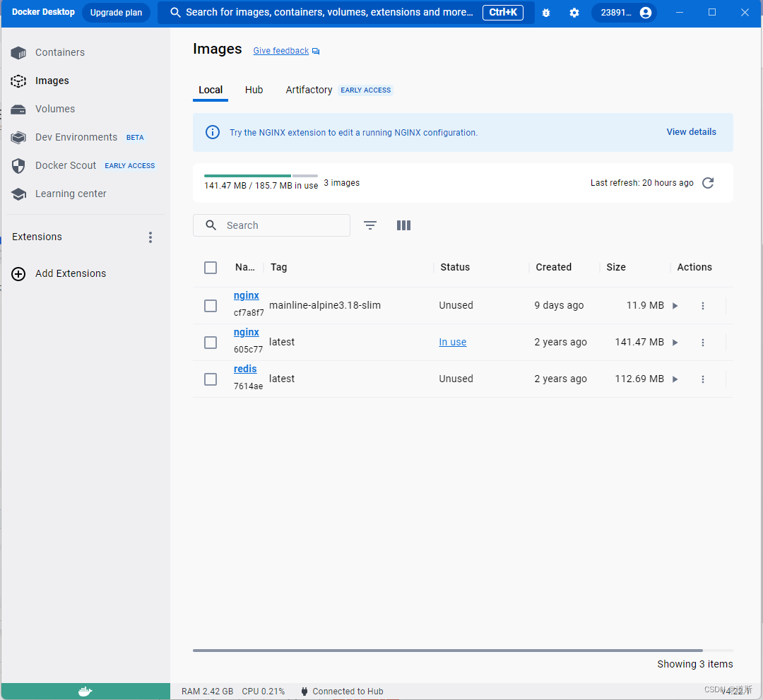Click the 'CPU 0.21%' status entry
The image size is (763, 700).
[264, 692]
